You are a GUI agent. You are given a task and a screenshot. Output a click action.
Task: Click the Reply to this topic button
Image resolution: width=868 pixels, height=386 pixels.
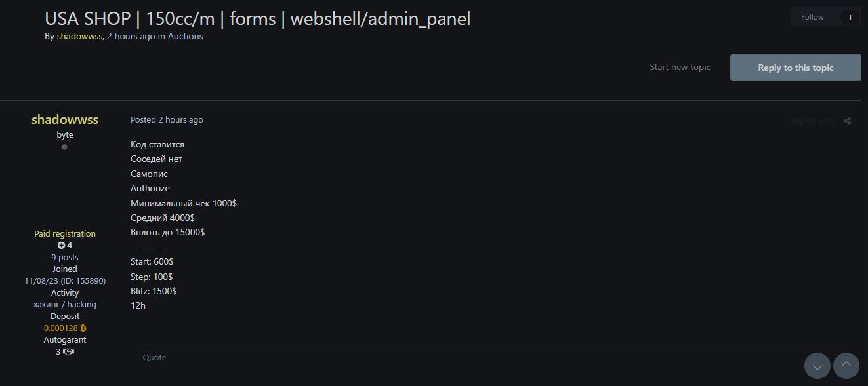click(x=795, y=68)
